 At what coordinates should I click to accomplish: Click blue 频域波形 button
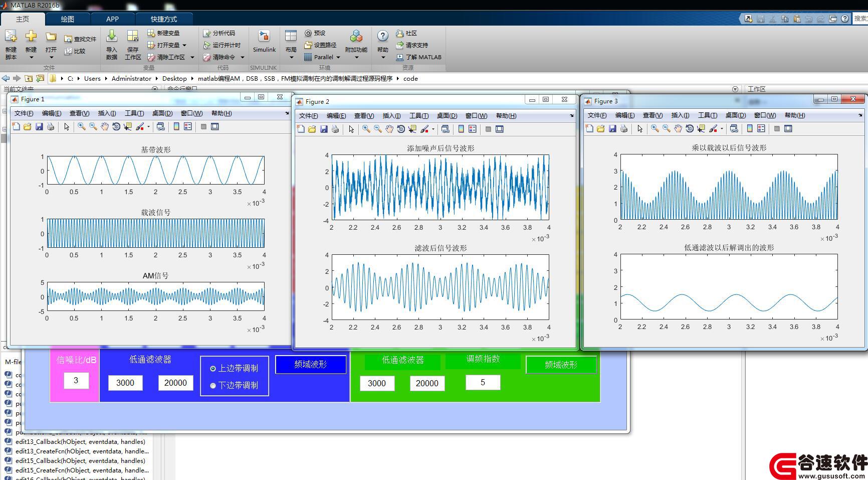click(x=311, y=365)
